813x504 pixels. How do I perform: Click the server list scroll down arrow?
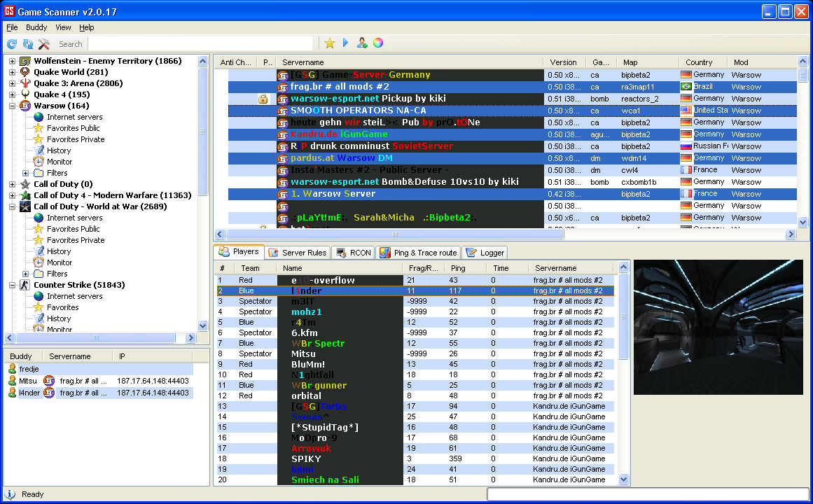(802, 223)
